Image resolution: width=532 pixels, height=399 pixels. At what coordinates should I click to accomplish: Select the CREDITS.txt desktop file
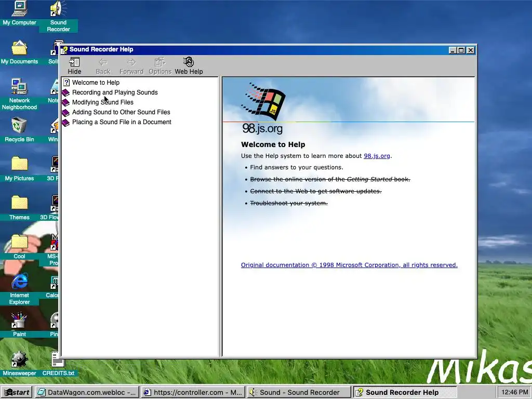[58, 364]
